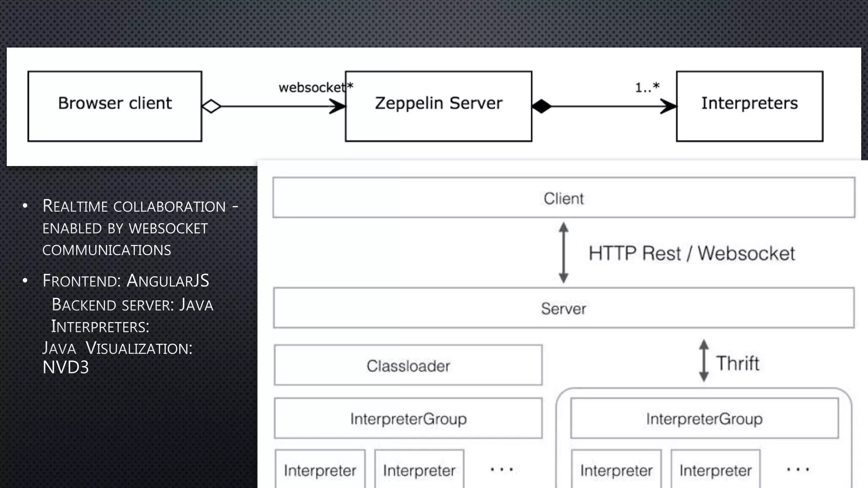The height and width of the screenshot is (488, 868).
Task: Click the double arrow between Client and Server
Action: tap(564, 253)
